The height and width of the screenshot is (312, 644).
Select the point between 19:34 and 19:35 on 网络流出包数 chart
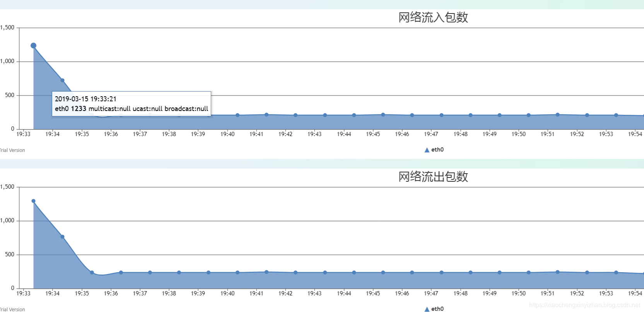pyautogui.click(x=62, y=237)
